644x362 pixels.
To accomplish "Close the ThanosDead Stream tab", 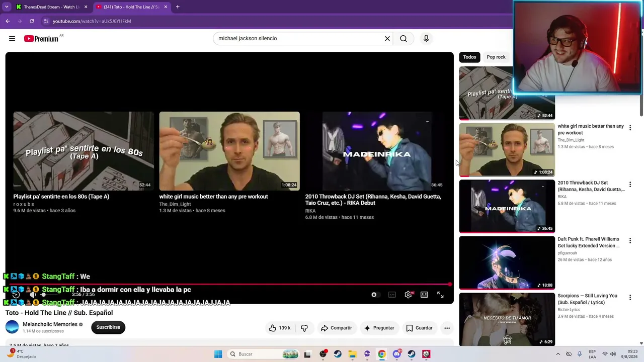I will click(86, 7).
